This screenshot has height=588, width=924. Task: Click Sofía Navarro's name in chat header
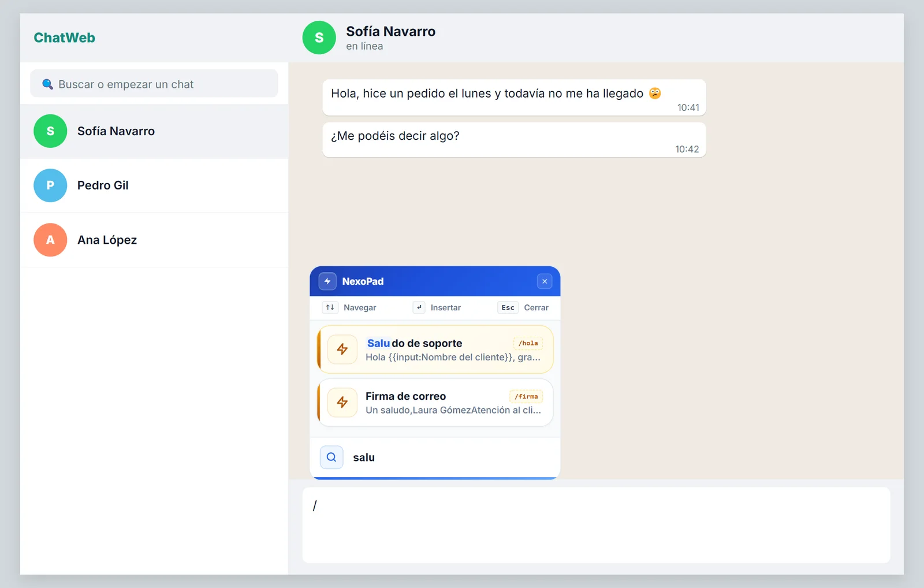point(390,31)
